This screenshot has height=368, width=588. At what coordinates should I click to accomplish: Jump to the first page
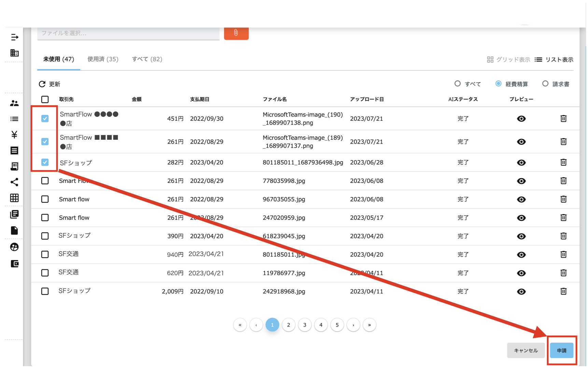coord(240,325)
